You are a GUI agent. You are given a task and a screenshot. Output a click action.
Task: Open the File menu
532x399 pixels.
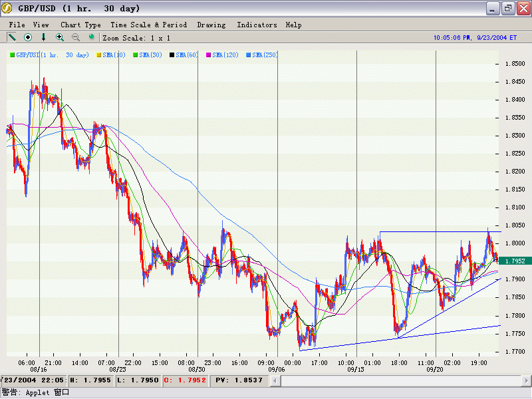[17, 25]
